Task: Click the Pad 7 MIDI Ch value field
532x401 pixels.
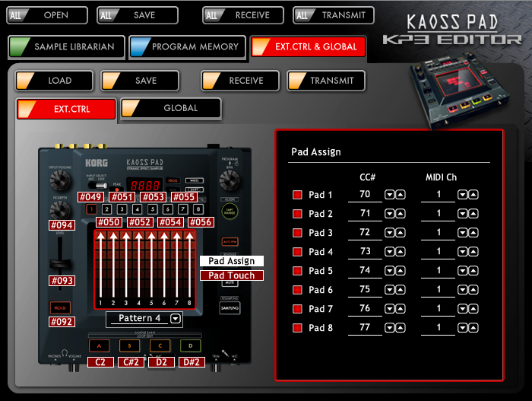Action: coord(438,309)
